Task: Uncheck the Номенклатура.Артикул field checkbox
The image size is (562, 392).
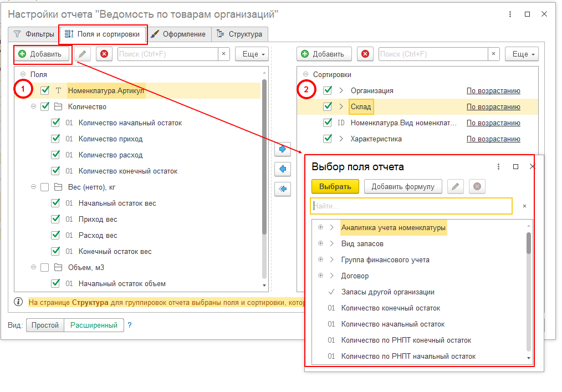Action: tap(45, 90)
